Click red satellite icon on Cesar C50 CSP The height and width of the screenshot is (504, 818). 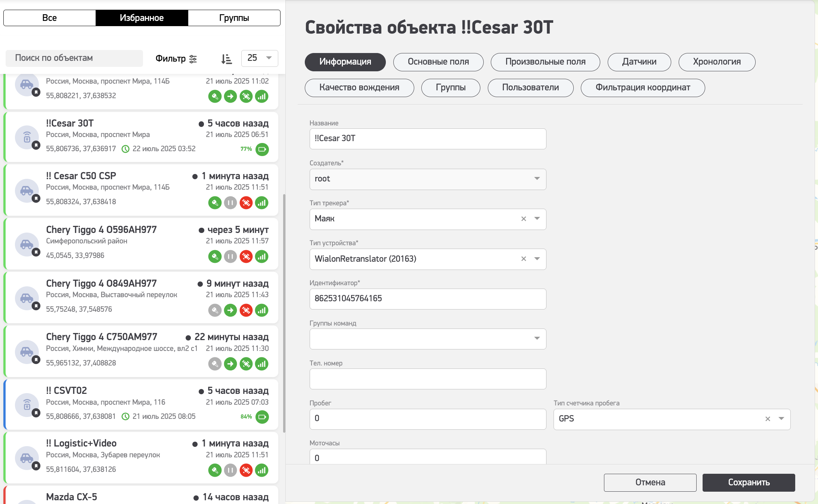pos(246,203)
